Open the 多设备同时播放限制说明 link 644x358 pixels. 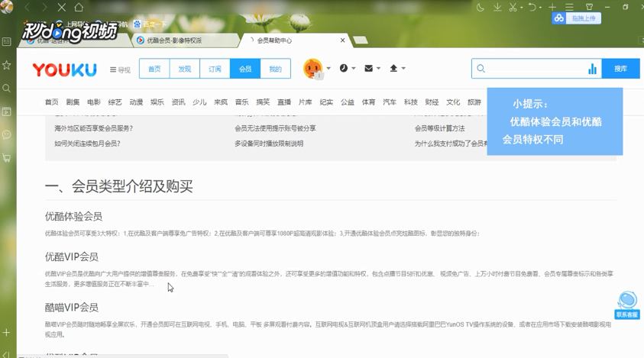[269, 144]
